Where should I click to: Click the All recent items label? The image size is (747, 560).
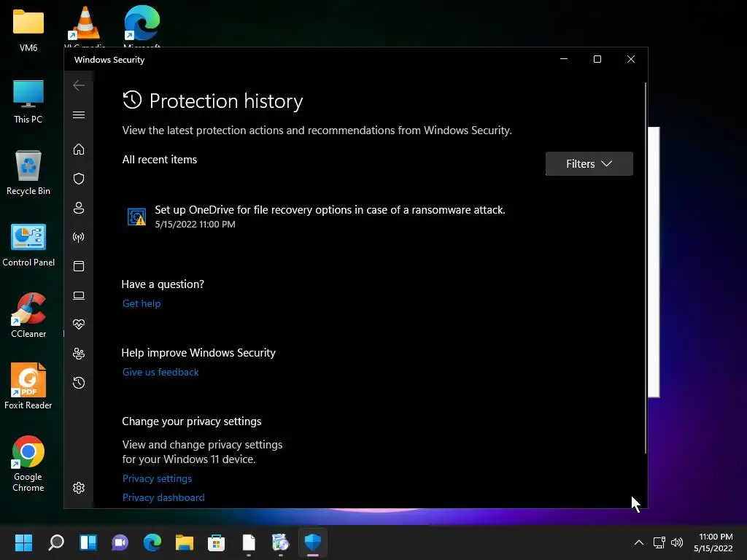click(x=160, y=160)
